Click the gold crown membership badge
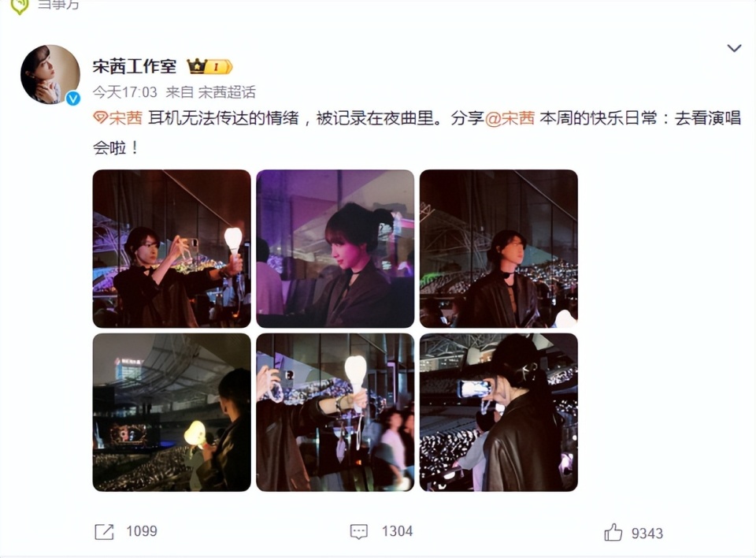756x558 pixels. click(209, 66)
